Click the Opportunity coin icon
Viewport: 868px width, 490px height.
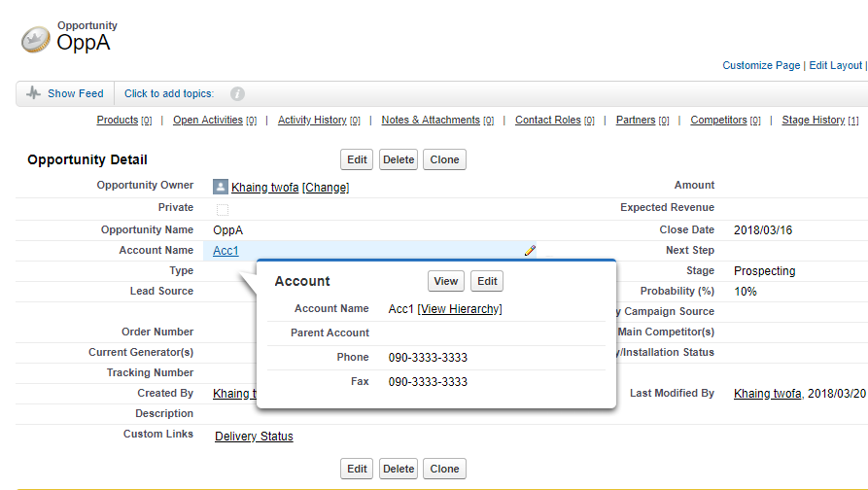pyautogui.click(x=36, y=40)
